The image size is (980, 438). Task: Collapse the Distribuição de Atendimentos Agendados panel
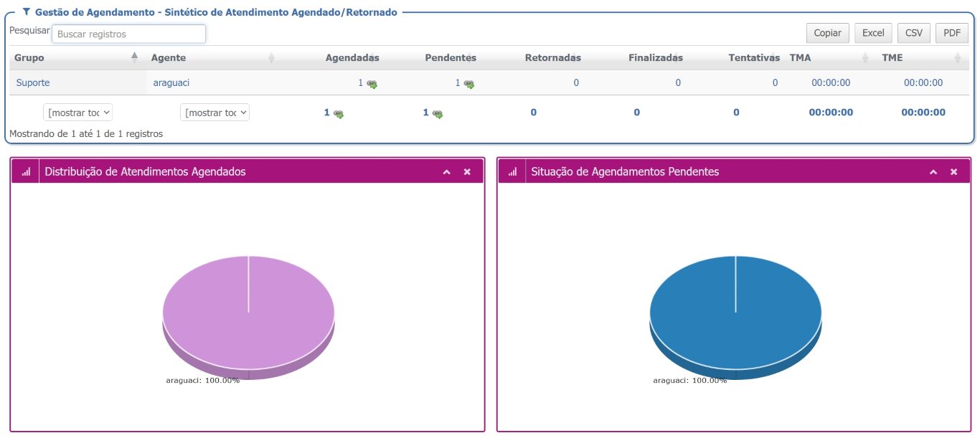(447, 172)
